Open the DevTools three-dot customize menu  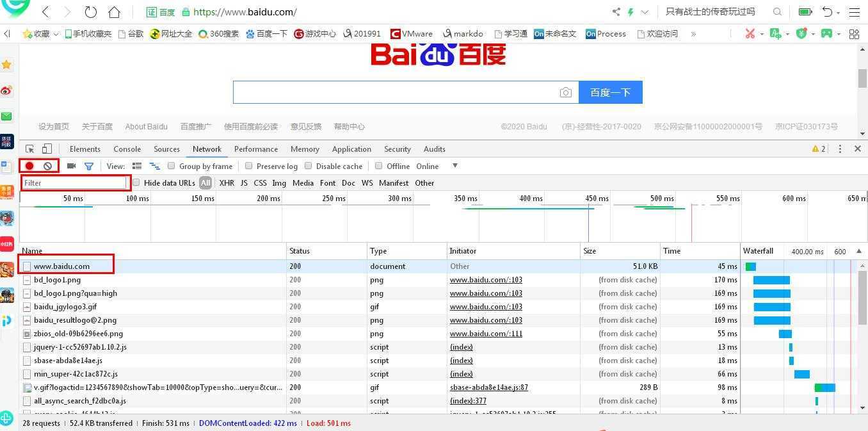[x=840, y=149]
